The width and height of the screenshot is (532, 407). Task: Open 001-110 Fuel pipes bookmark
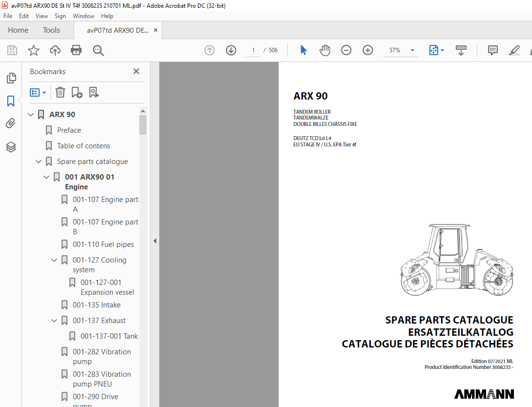tap(103, 244)
